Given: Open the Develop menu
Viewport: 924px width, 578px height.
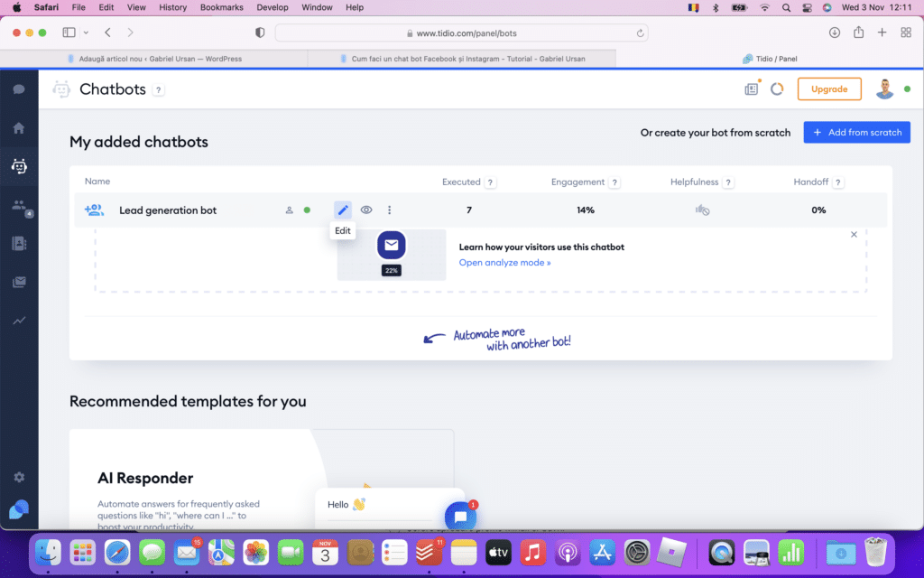Looking at the screenshot, I should (273, 7).
